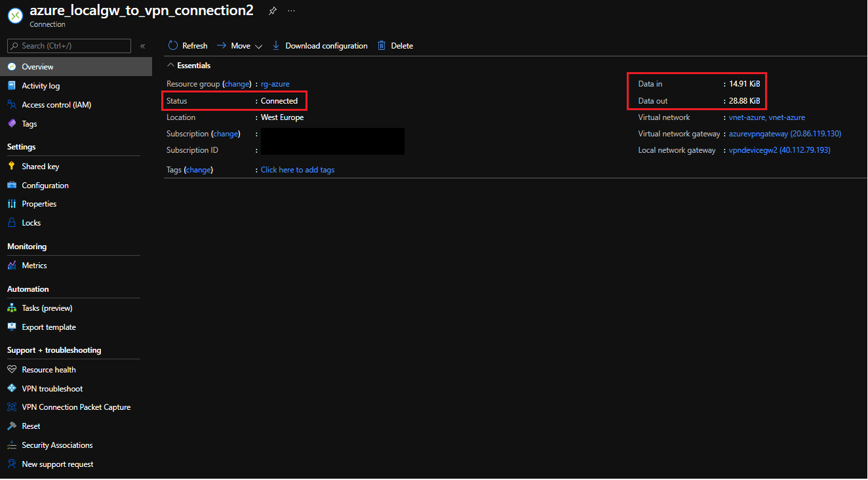868x480 pixels.
Task: Click the VPN Connection Packet Capture icon
Action: (12, 407)
